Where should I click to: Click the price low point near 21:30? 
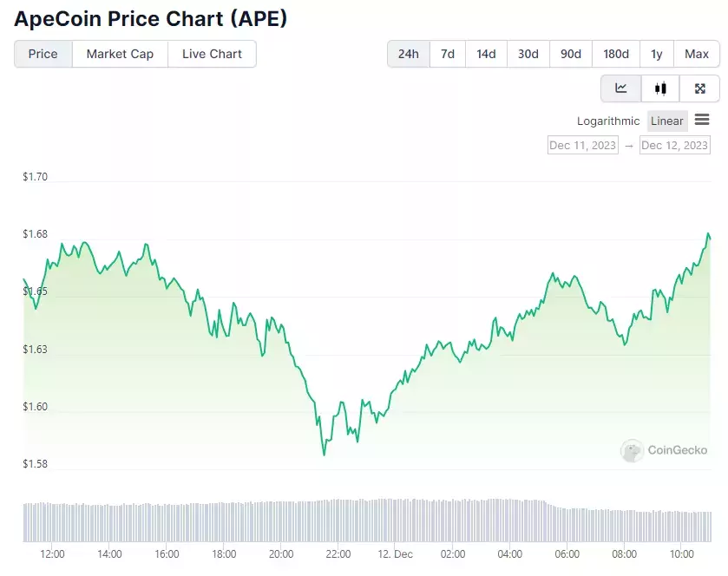click(324, 455)
